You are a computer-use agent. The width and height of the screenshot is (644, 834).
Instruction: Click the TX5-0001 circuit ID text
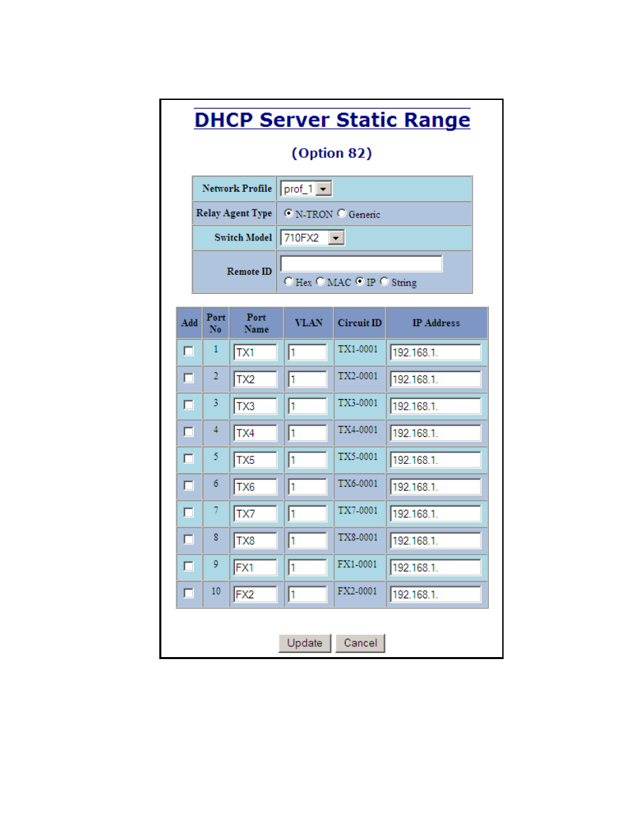tap(358, 457)
